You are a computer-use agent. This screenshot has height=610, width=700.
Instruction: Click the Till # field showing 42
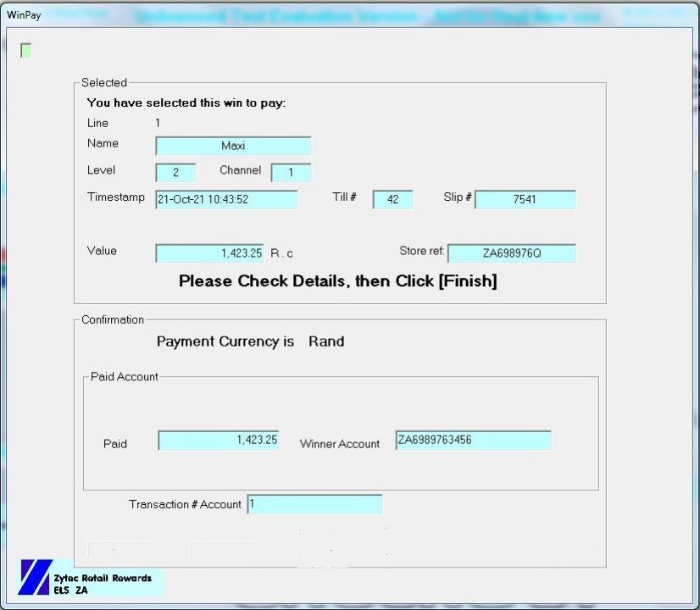(x=392, y=200)
